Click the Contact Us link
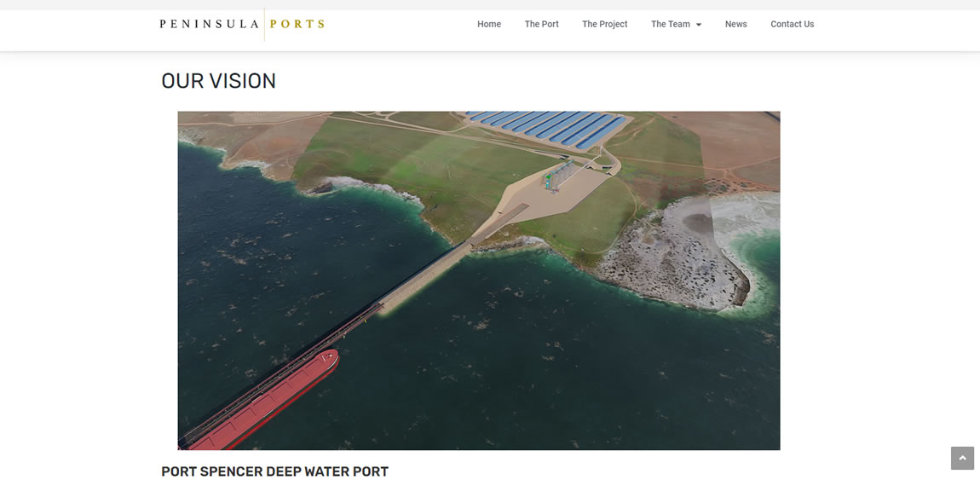Screen dimensions: 980x480 [x=792, y=25]
